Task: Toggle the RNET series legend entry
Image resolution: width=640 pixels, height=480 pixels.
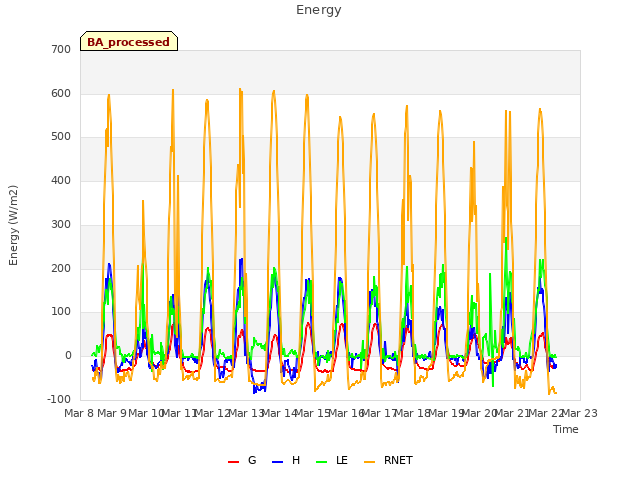Action: pyautogui.click(x=388, y=460)
